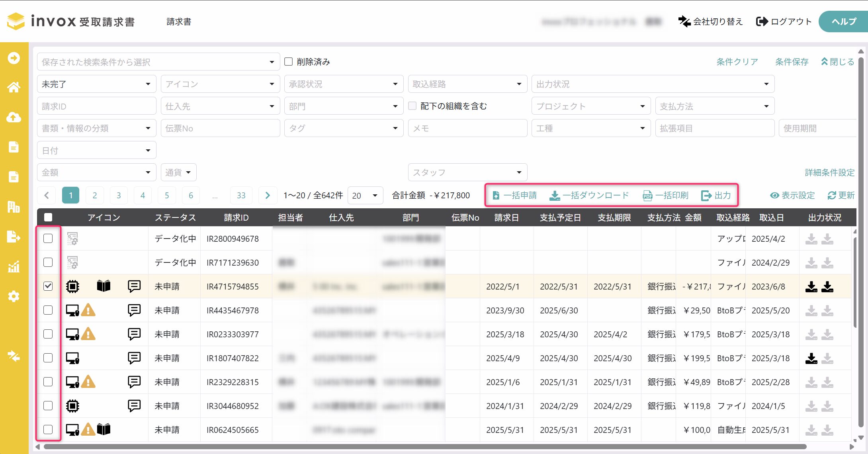
Task: Click the warning triangle icon on row IR0233303977
Action: [x=88, y=334]
